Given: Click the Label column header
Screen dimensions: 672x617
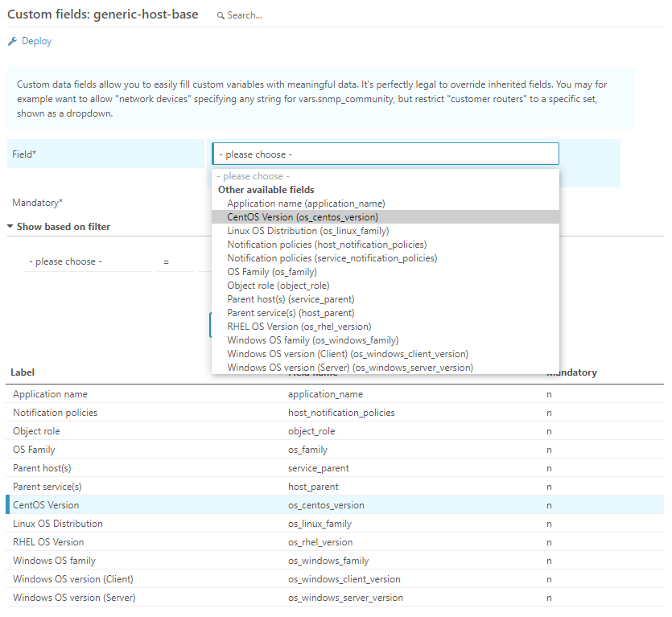Looking at the screenshot, I should [x=22, y=372].
